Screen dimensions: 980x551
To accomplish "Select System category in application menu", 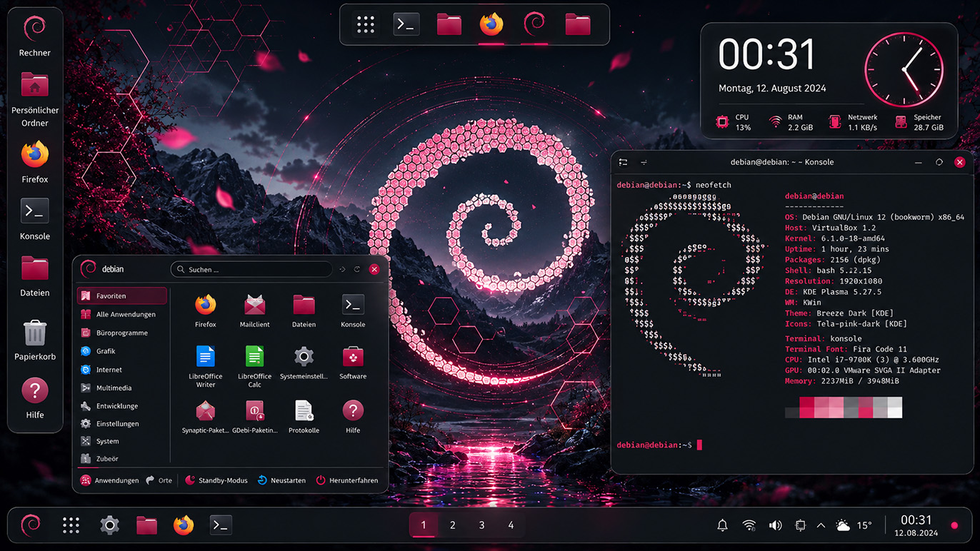I will pyautogui.click(x=122, y=442).
